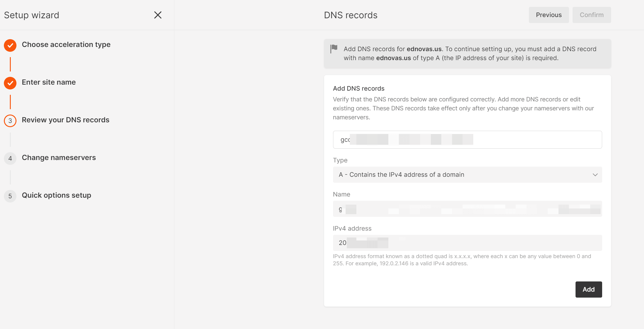This screenshot has width=644, height=329.
Task: Click the Confirm button
Action: point(591,15)
